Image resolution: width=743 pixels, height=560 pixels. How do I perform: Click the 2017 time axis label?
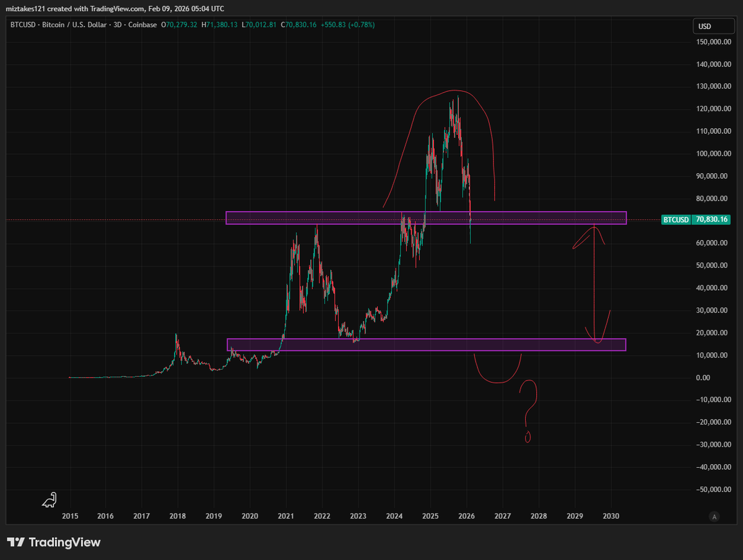click(142, 516)
